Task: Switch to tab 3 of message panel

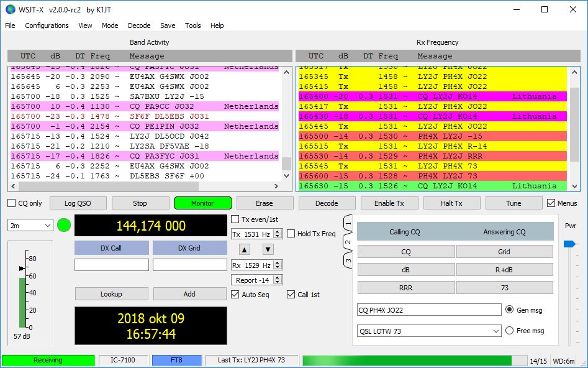Action: click(348, 260)
